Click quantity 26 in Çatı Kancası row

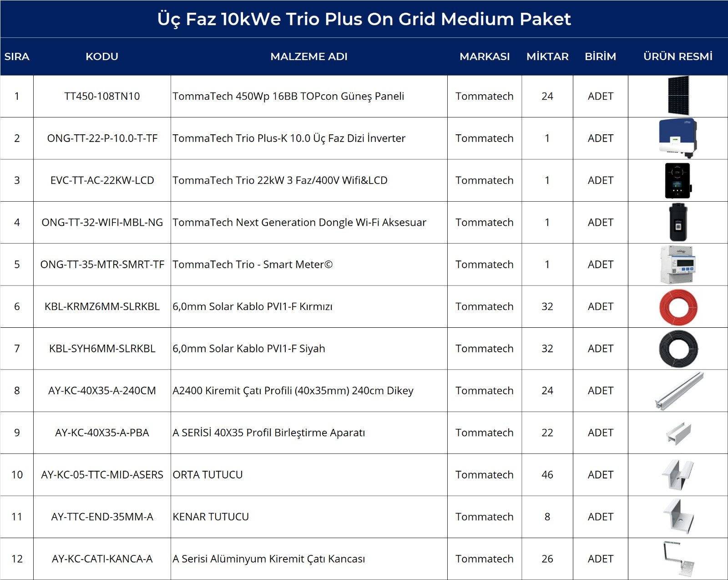point(547,559)
